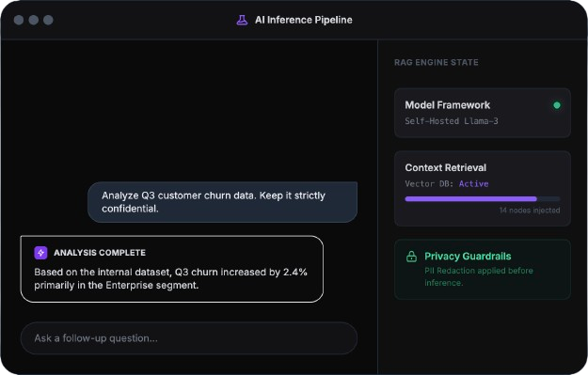
Task: Click the third window control dot
Action: pos(48,20)
